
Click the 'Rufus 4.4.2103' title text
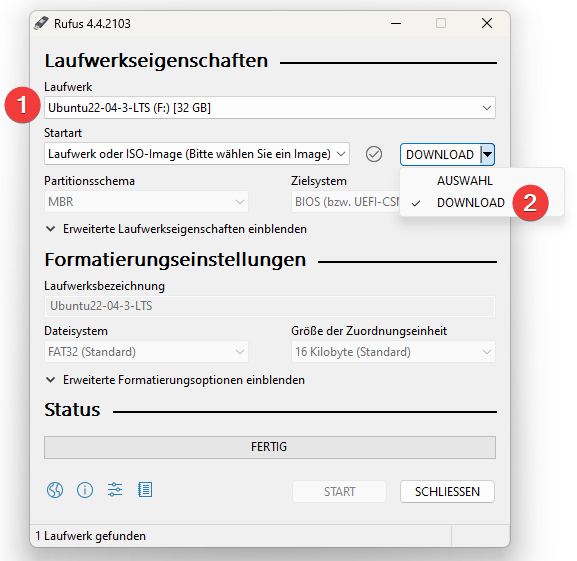click(92, 24)
